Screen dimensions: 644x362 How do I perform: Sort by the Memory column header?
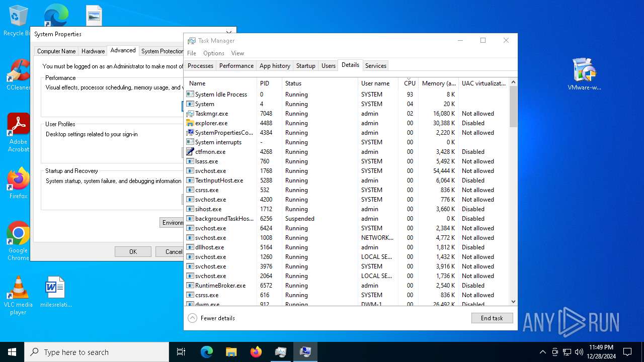439,83
